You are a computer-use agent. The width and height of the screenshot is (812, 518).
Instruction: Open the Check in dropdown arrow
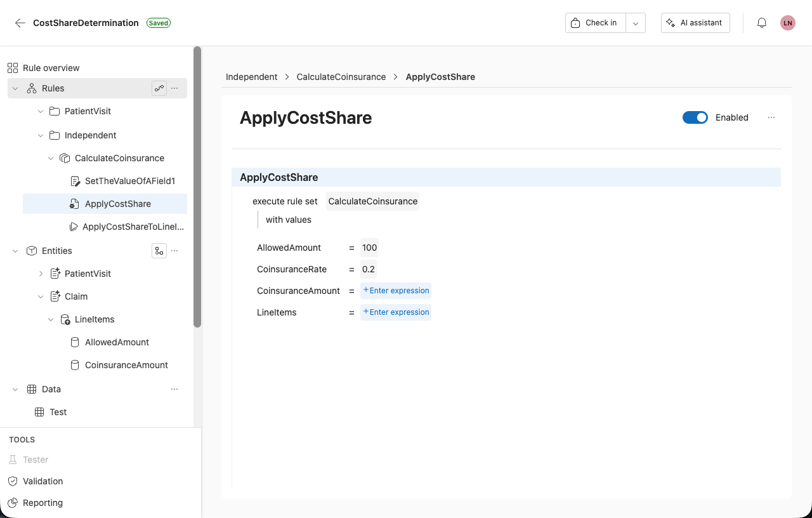(635, 22)
